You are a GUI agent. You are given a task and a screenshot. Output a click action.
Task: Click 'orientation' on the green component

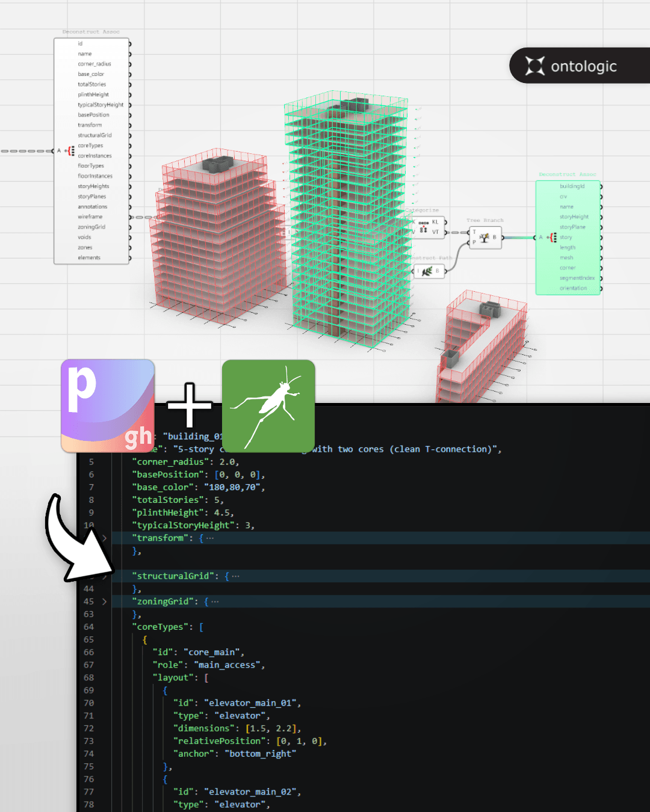coord(573,288)
